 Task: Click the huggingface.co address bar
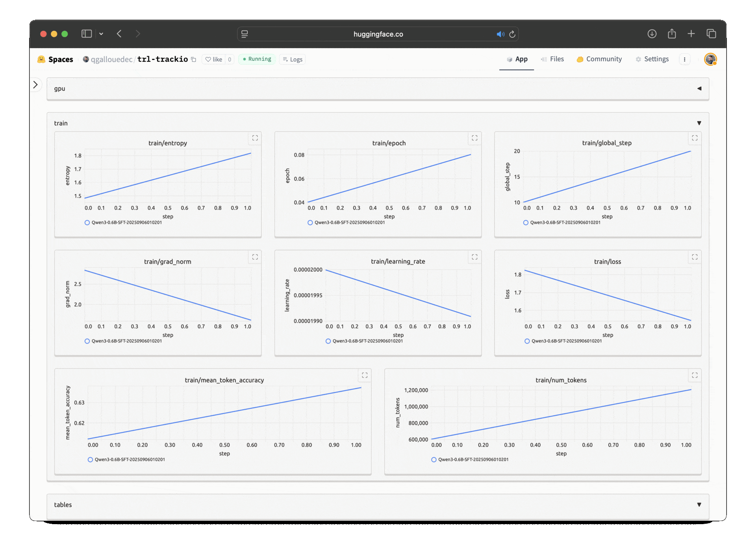(378, 34)
